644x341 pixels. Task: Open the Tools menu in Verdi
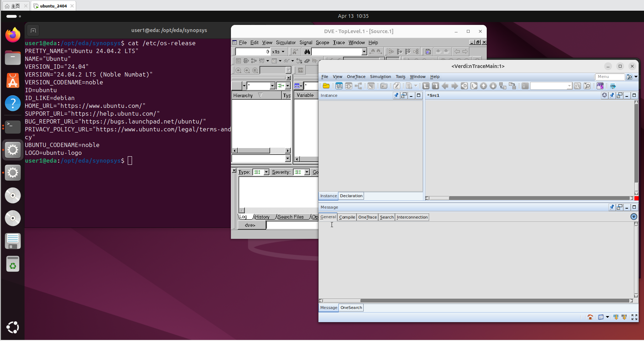[x=400, y=77]
